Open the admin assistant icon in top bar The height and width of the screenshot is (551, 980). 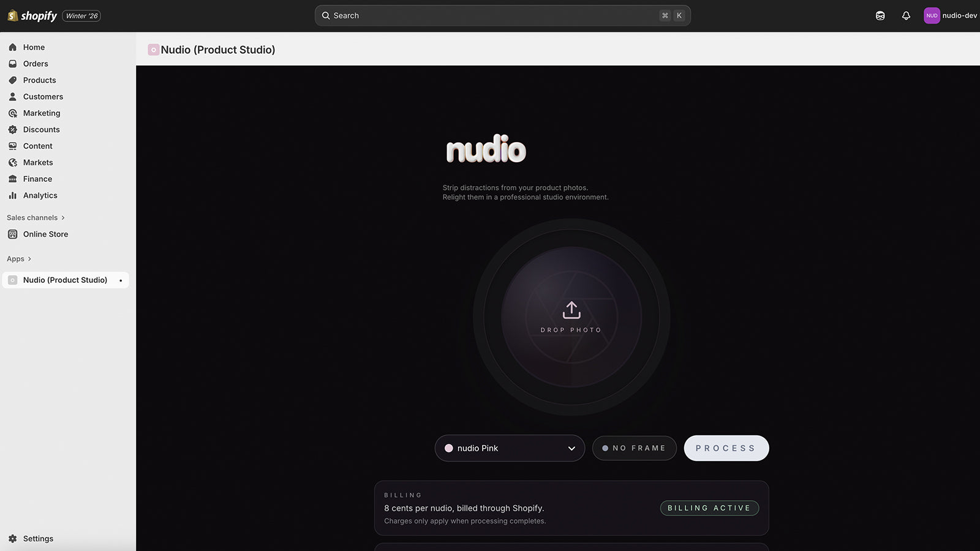coord(880,15)
